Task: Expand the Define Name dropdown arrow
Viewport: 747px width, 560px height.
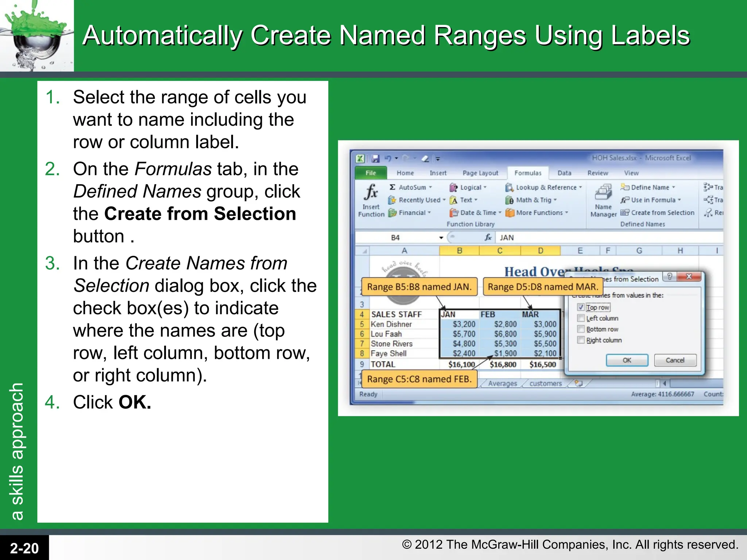Action: pyautogui.click(x=673, y=187)
